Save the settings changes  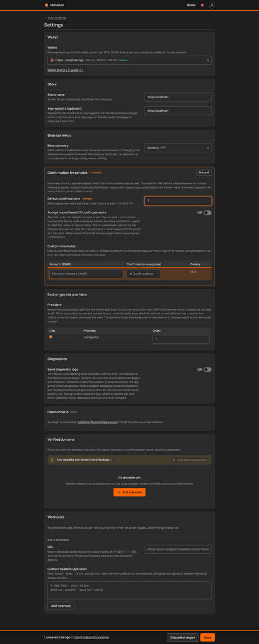click(x=207, y=638)
